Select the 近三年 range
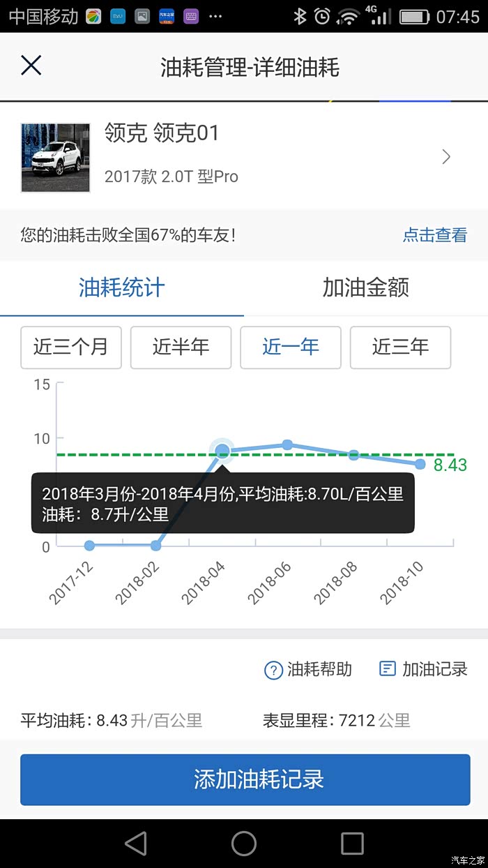Screen dimensions: 488x868 pyautogui.click(x=400, y=347)
